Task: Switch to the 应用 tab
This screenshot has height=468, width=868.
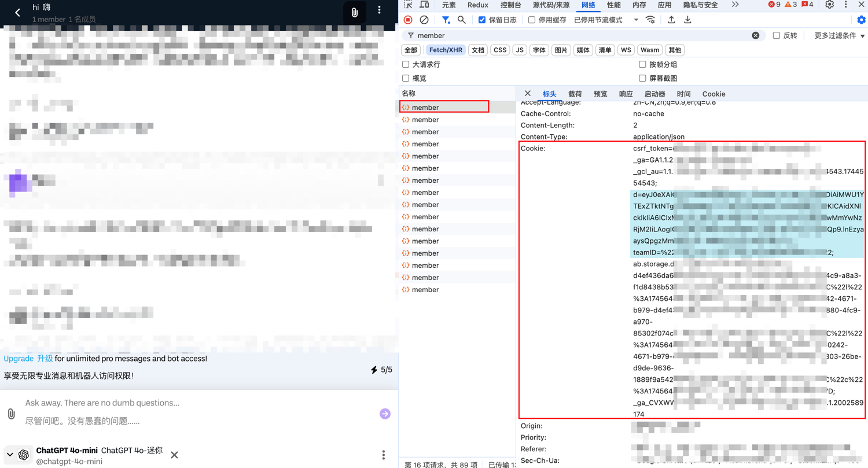Action: point(665,5)
